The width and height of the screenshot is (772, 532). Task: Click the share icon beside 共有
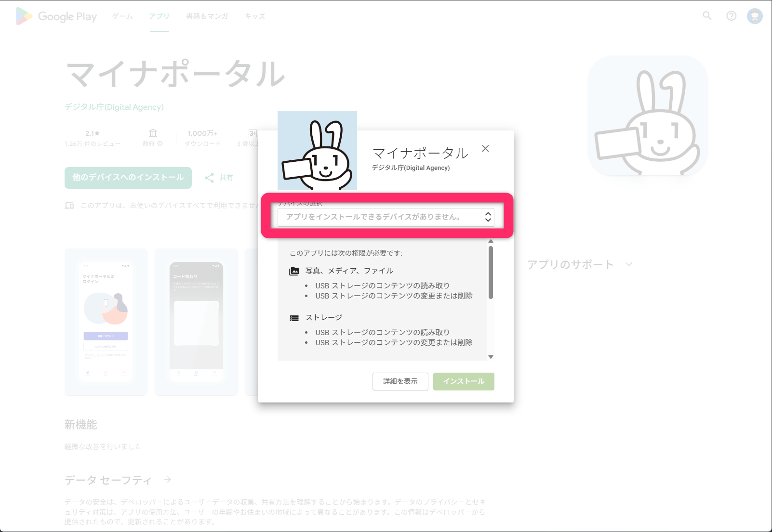point(209,178)
